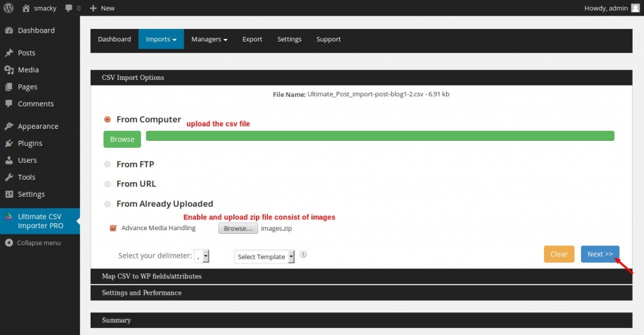Click the New link in admin bar

[x=108, y=8]
